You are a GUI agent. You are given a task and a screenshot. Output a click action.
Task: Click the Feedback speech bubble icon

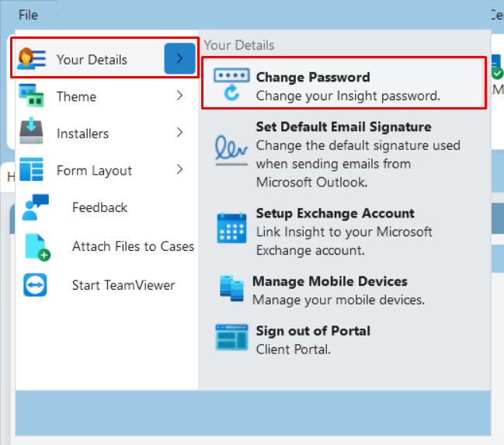point(36,207)
